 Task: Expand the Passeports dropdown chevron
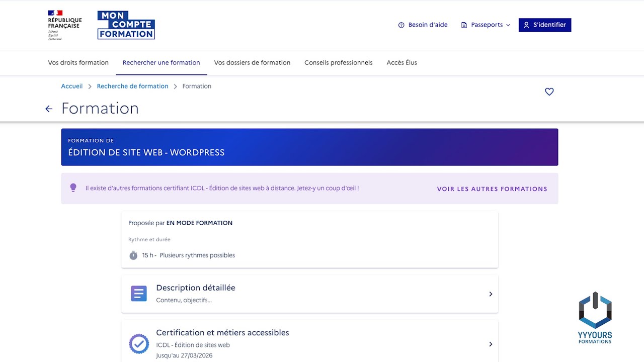(x=508, y=25)
